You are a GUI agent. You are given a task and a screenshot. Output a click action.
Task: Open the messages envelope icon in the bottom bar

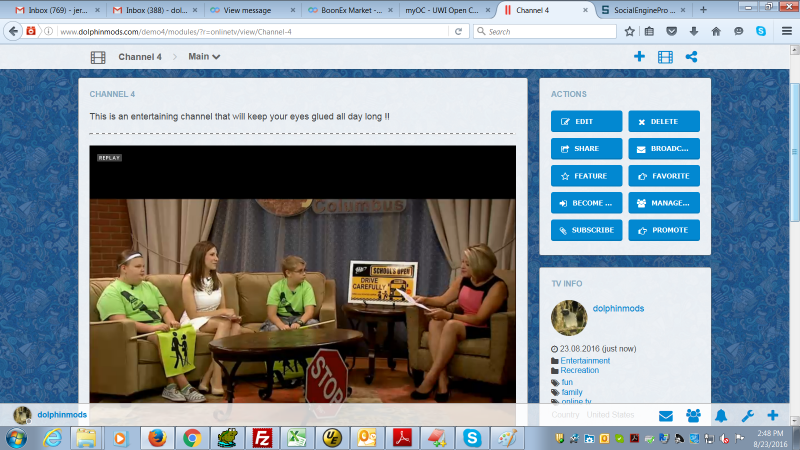666,416
